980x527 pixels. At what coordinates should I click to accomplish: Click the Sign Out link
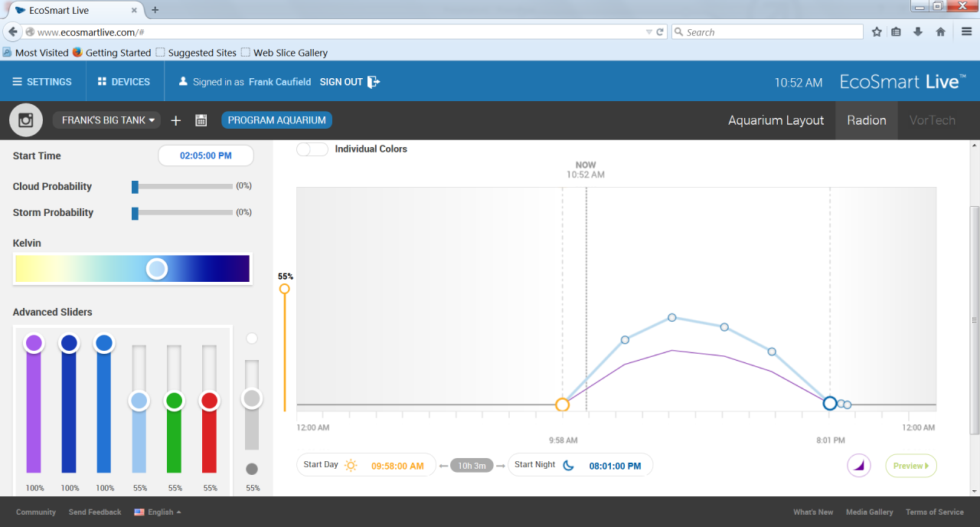tap(341, 82)
